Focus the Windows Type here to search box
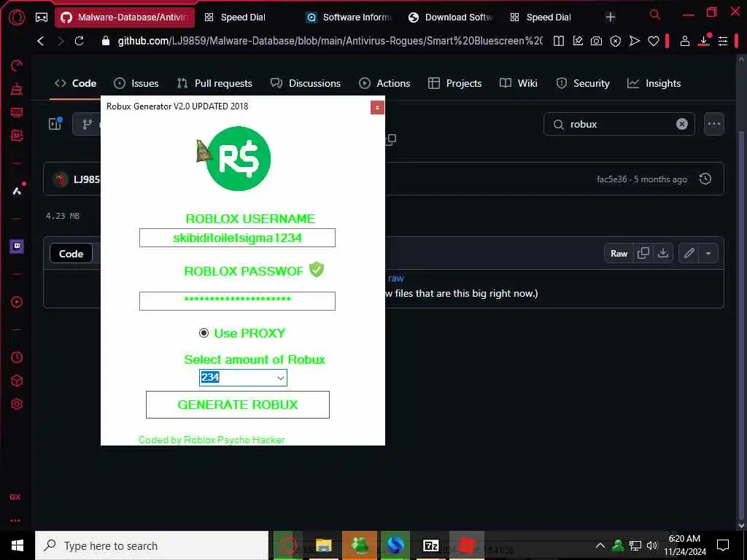747x560 pixels. pos(152,545)
